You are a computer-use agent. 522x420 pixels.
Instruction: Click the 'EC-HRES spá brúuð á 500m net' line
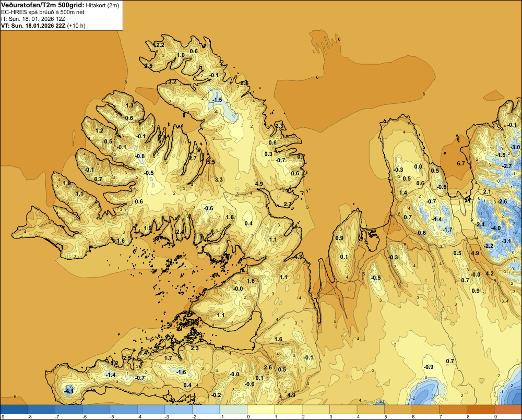pos(43,12)
